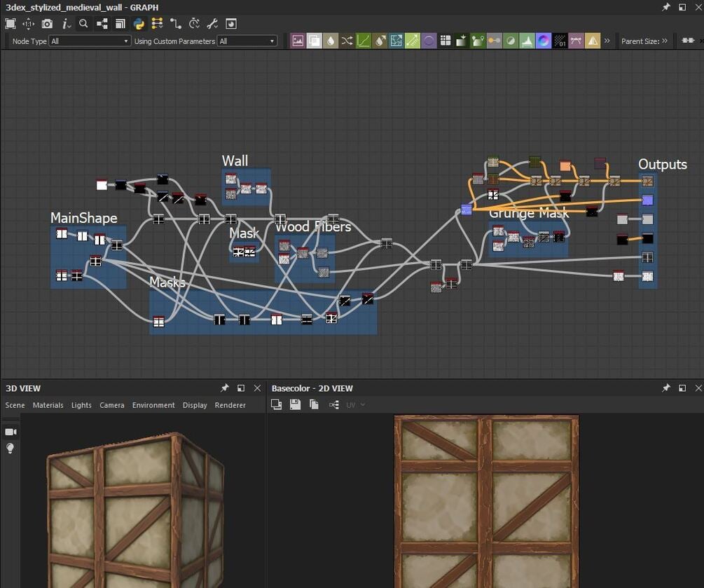
Task: Add a Blur node (droplet icon)
Action: tap(331, 41)
